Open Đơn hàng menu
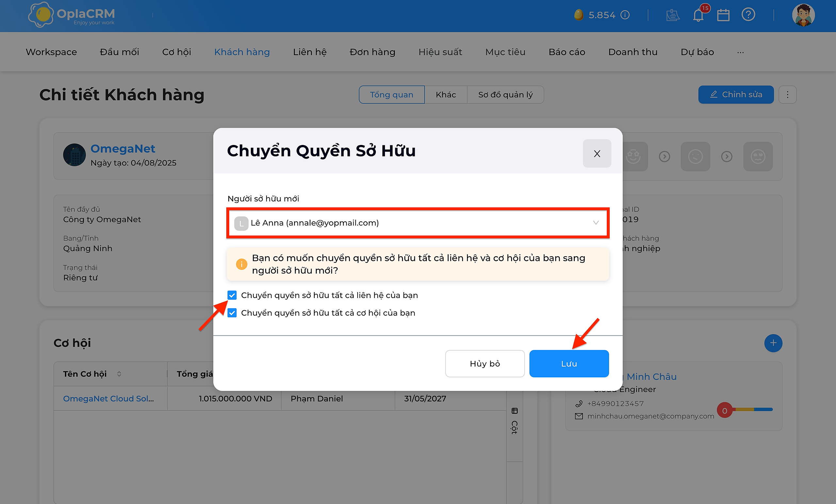Screen dimensions: 836x504 373,52
